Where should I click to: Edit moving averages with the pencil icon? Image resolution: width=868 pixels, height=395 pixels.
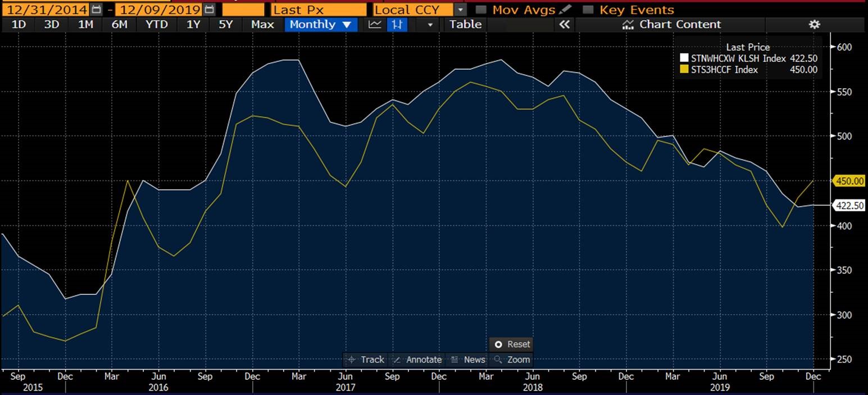point(566,10)
